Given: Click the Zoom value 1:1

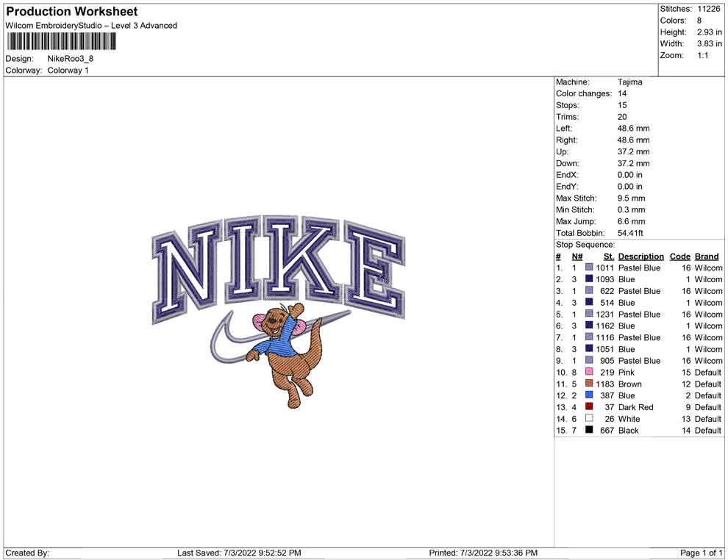Looking at the screenshot, I should point(702,55).
